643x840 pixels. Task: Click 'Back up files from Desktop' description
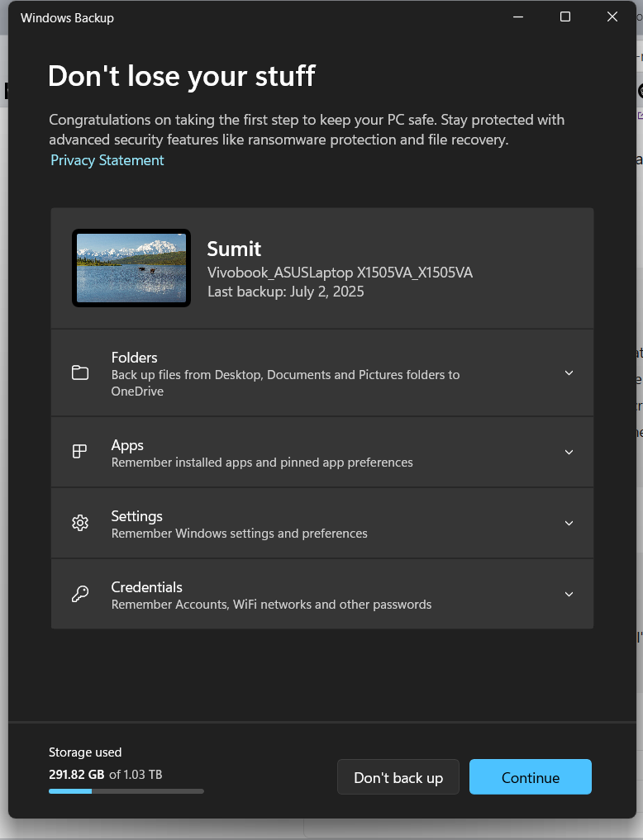285,382
